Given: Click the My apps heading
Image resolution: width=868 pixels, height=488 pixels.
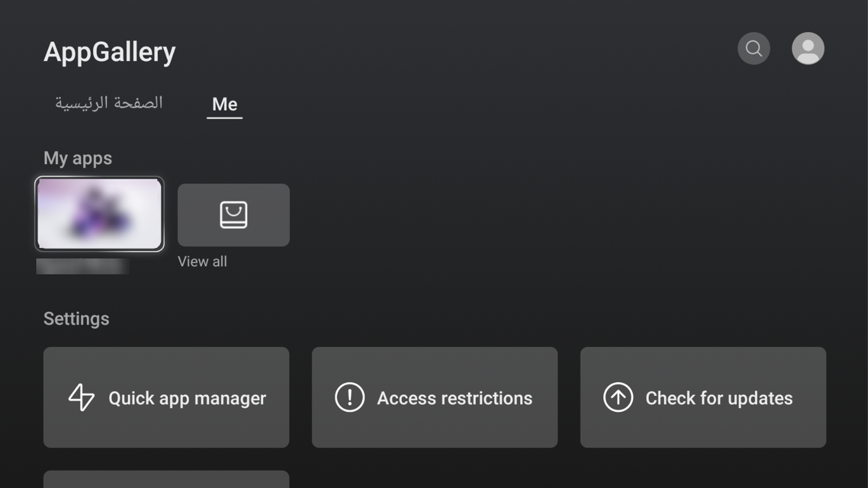Looking at the screenshot, I should coord(77,158).
